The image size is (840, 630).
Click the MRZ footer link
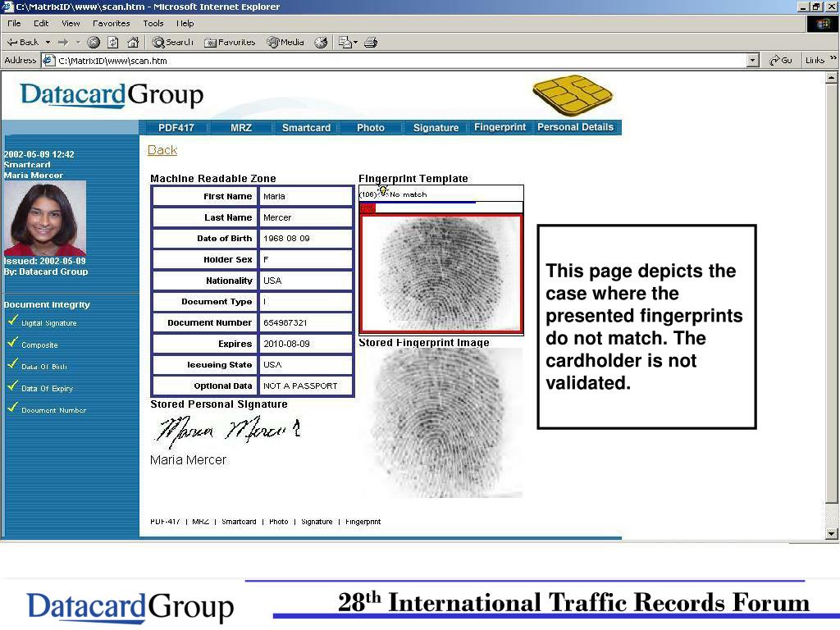coord(200,522)
